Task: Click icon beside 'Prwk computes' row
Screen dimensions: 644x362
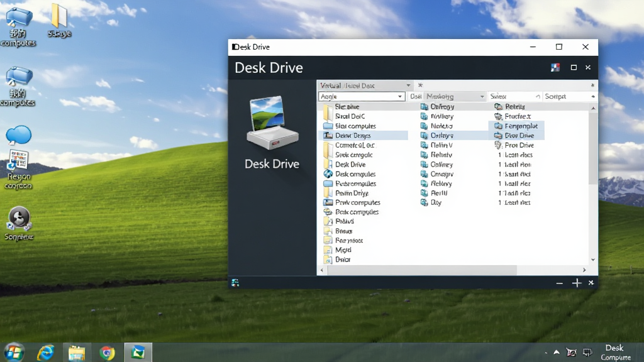Action: [328, 202]
